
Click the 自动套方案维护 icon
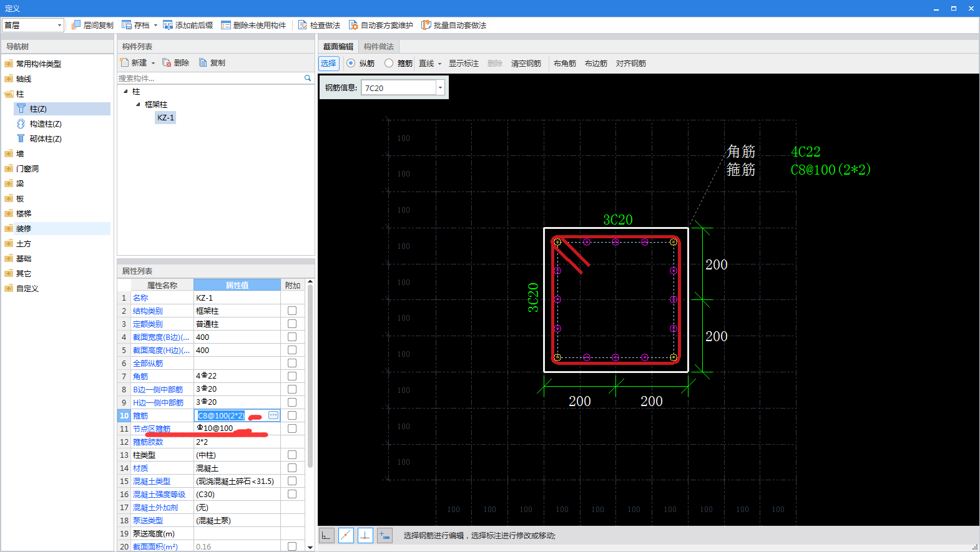point(353,25)
